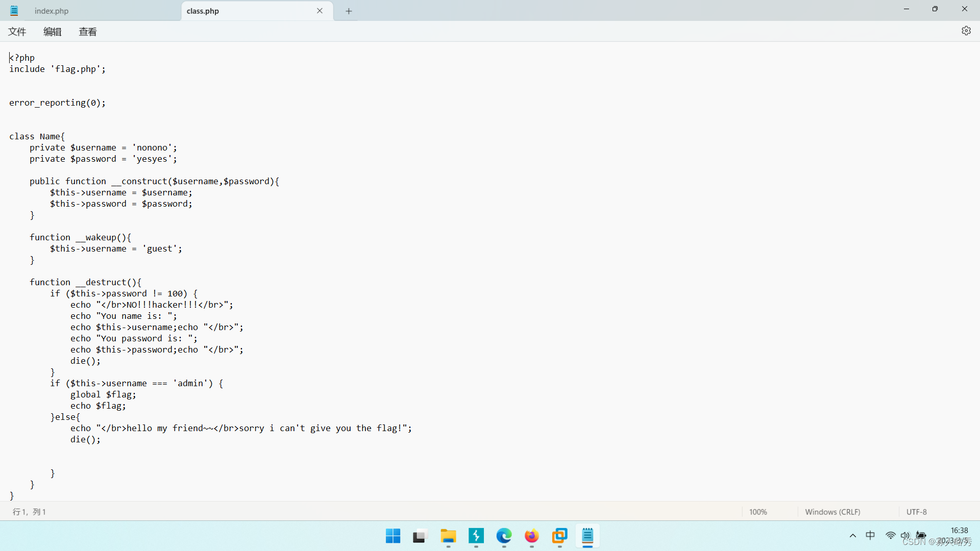The width and height of the screenshot is (980, 551).
Task: Open the 查看 menu
Action: [x=88, y=32]
